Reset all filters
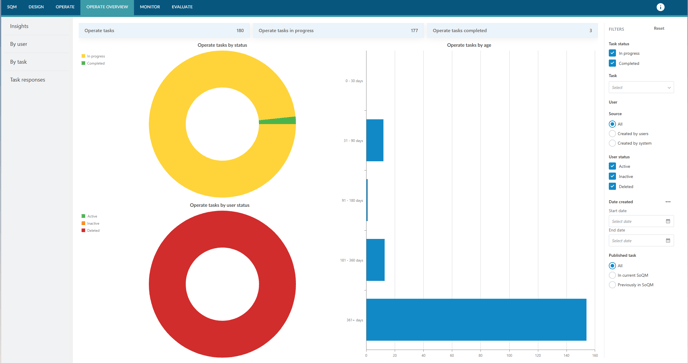The width and height of the screenshot is (688, 363). pos(659,29)
